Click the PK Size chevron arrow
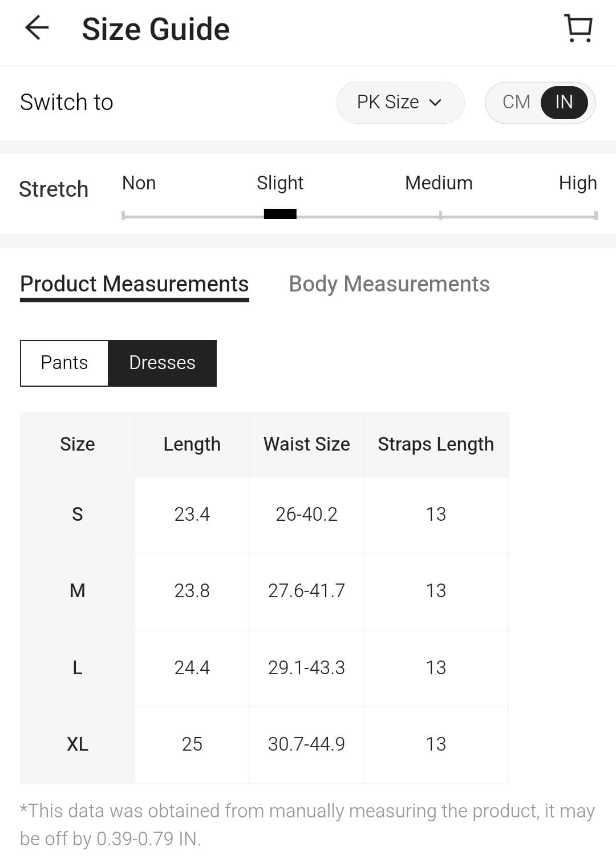Screen dimensions: 616x867 pos(435,103)
